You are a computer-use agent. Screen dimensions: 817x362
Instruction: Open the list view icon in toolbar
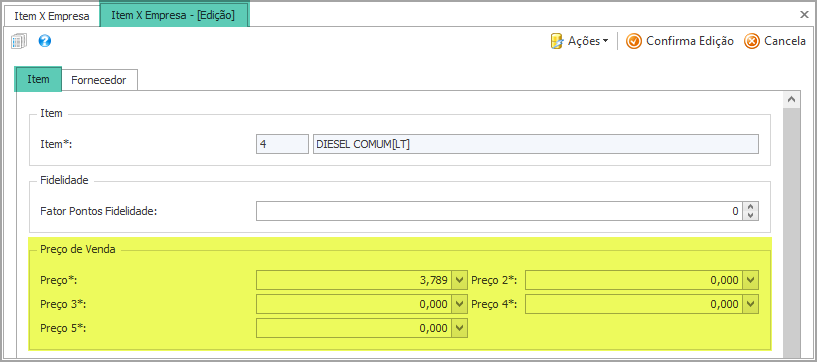click(19, 41)
